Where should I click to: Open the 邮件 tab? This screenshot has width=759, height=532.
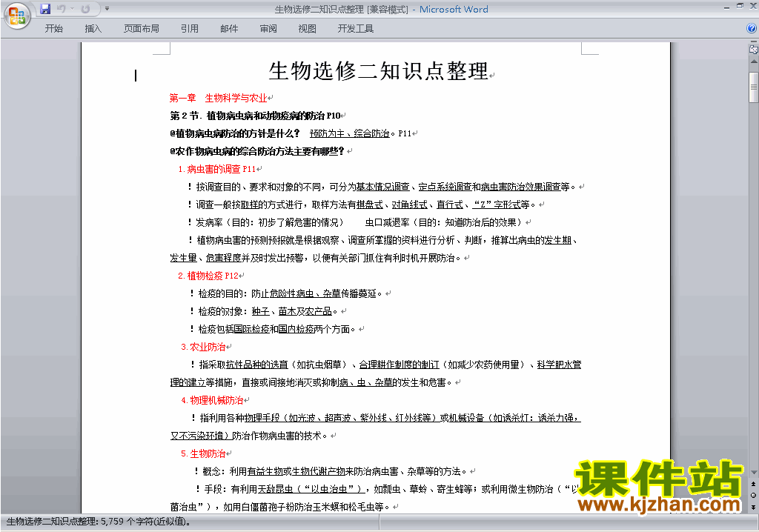[x=229, y=29]
